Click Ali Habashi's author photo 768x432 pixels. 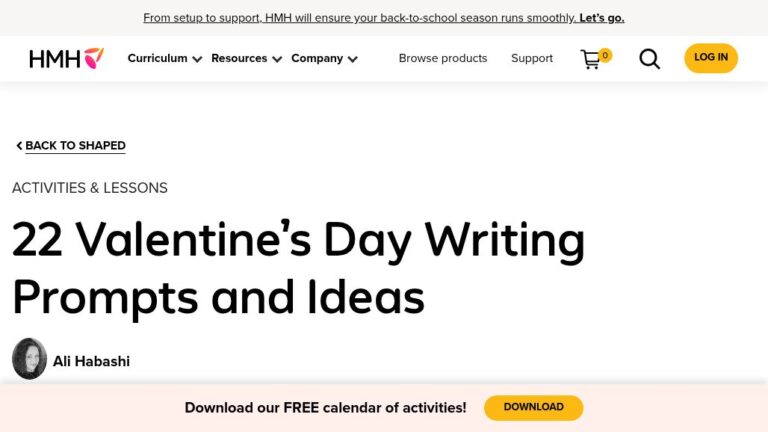pos(29,359)
